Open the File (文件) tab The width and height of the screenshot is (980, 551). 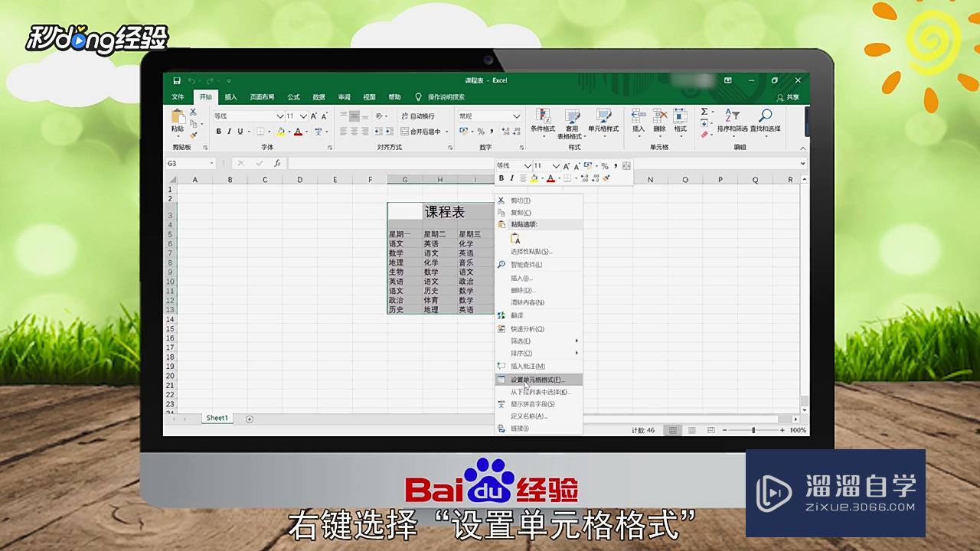(x=178, y=97)
